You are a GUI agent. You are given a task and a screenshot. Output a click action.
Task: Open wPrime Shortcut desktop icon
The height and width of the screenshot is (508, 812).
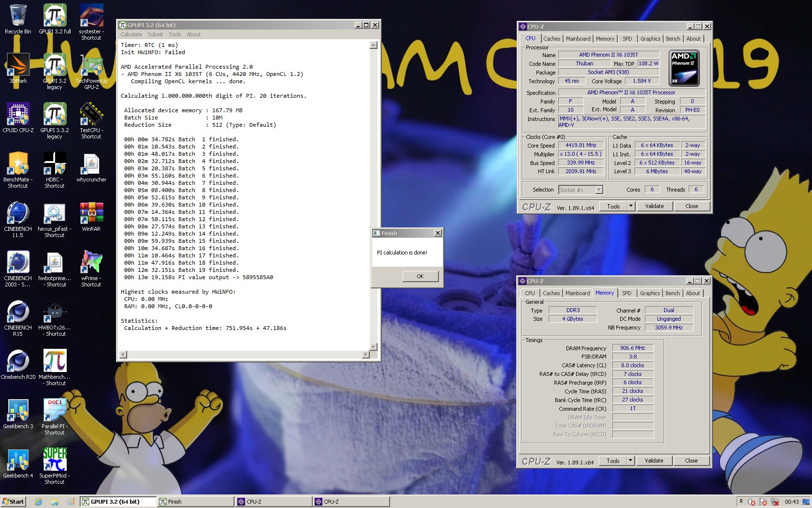[x=91, y=269]
